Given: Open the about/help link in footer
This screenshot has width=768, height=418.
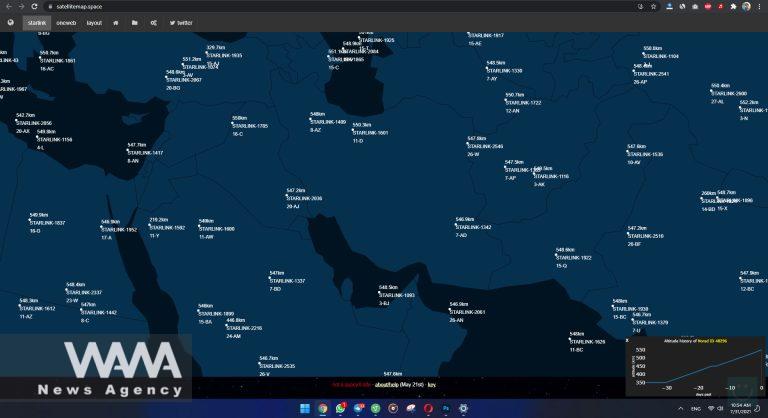Looking at the screenshot, I should [x=386, y=385].
